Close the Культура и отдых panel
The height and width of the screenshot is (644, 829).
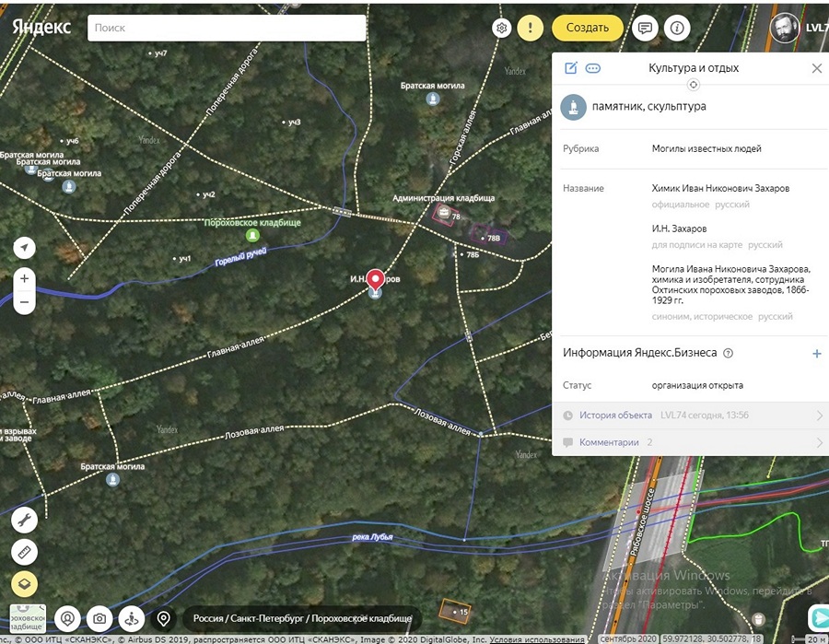pyautogui.click(x=816, y=68)
